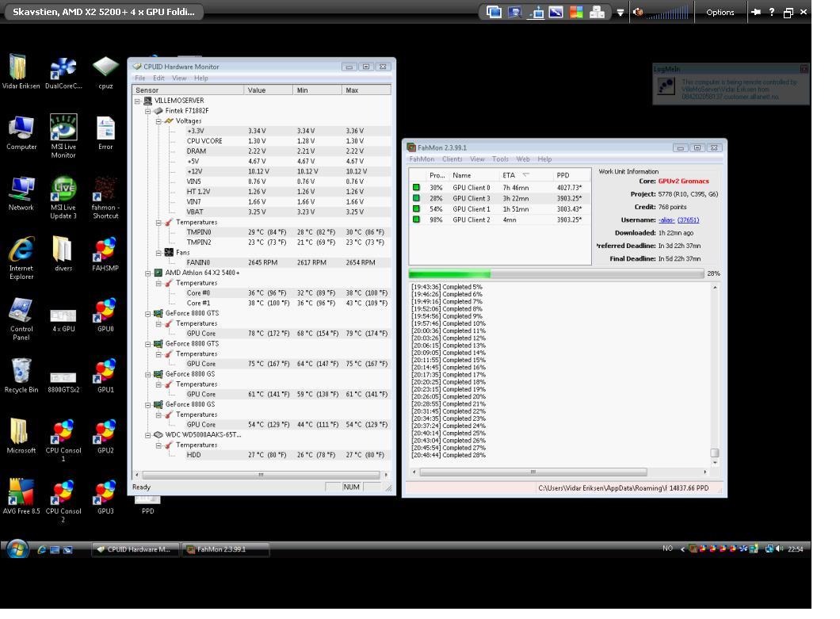
Task: Open the CPU Consol 1 shortcut
Action: point(63,441)
